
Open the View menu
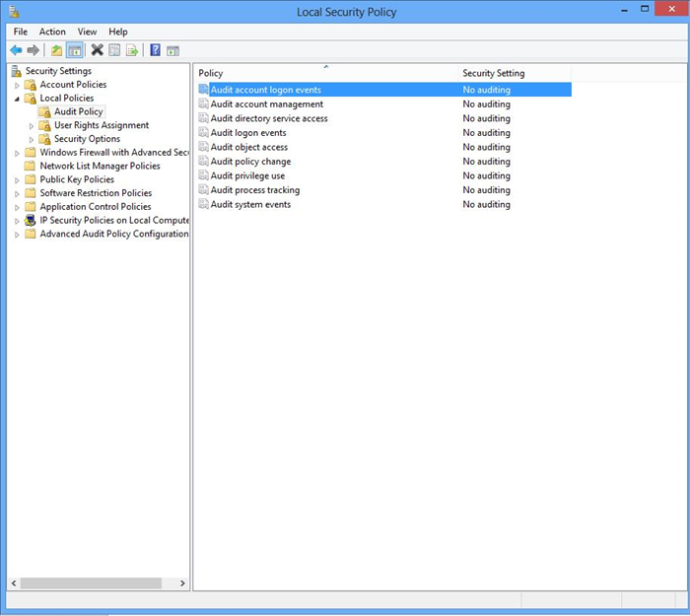[x=87, y=32]
